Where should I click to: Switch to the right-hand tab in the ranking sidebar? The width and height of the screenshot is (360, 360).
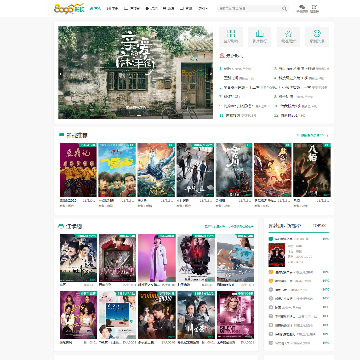[x=319, y=226]
